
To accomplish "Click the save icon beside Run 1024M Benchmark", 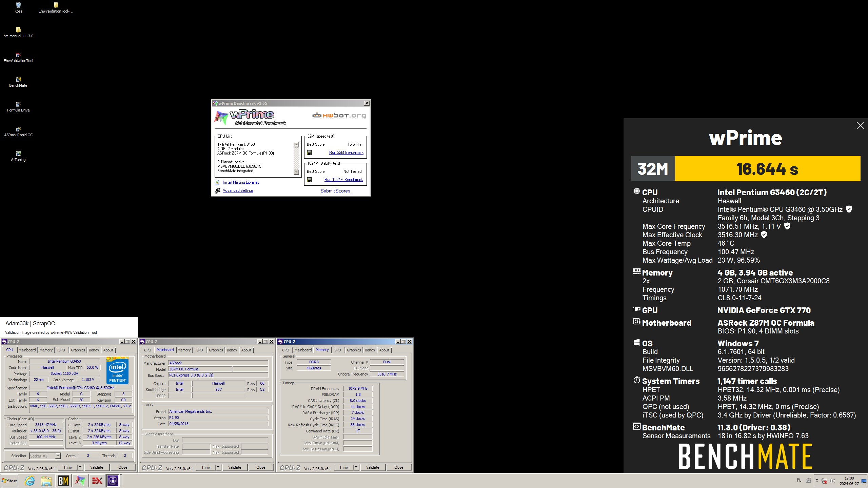I will tap(309, 180).
